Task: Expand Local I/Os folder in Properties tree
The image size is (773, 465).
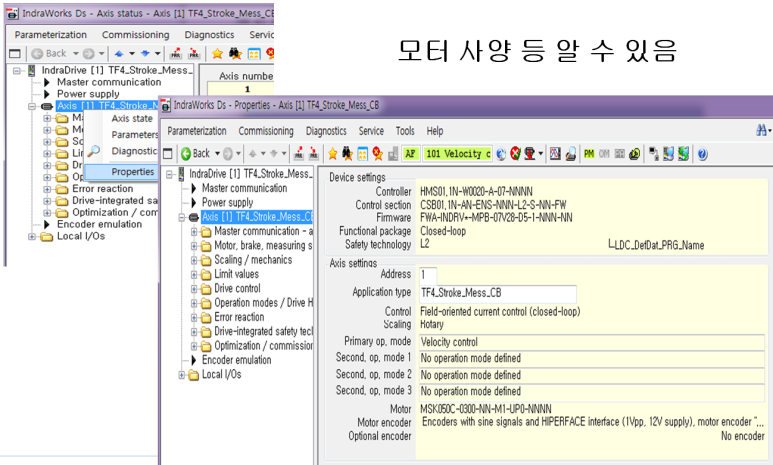Action: click(181, 375)
